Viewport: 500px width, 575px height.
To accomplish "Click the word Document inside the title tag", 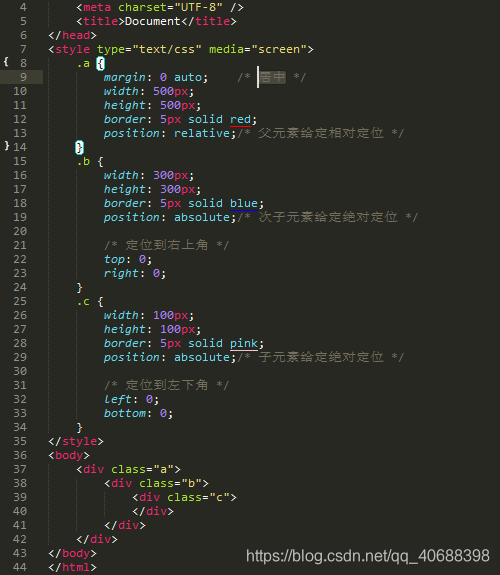I will [x=153, y=21].
